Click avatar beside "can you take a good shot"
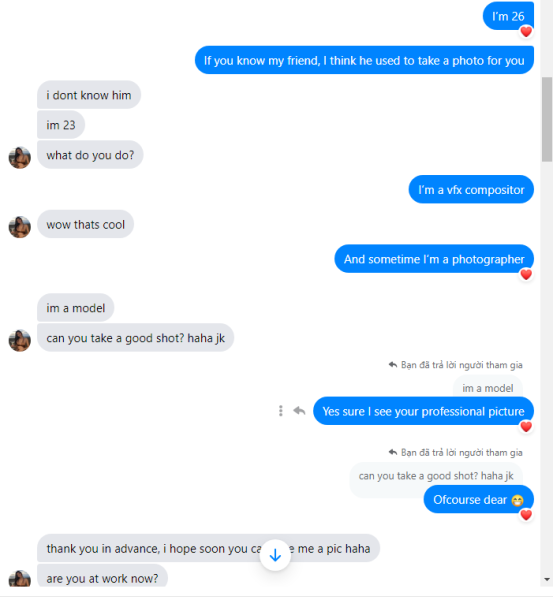This screenshot has width=553, height=600. click(20, 341)
